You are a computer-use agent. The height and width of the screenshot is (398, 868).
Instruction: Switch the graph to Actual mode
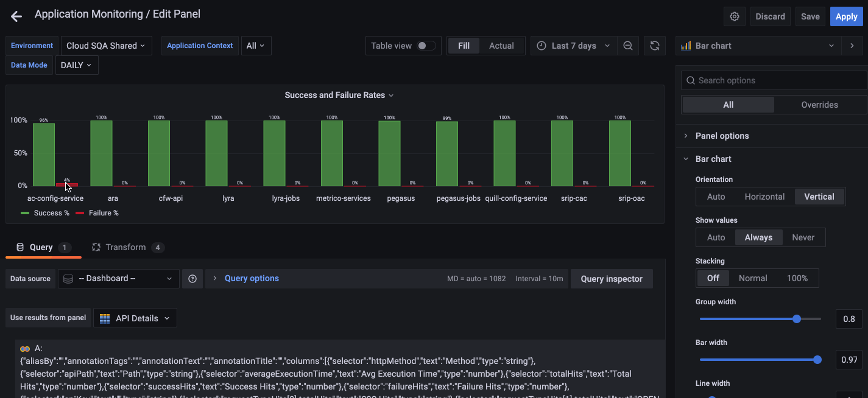tap(501, 45)
